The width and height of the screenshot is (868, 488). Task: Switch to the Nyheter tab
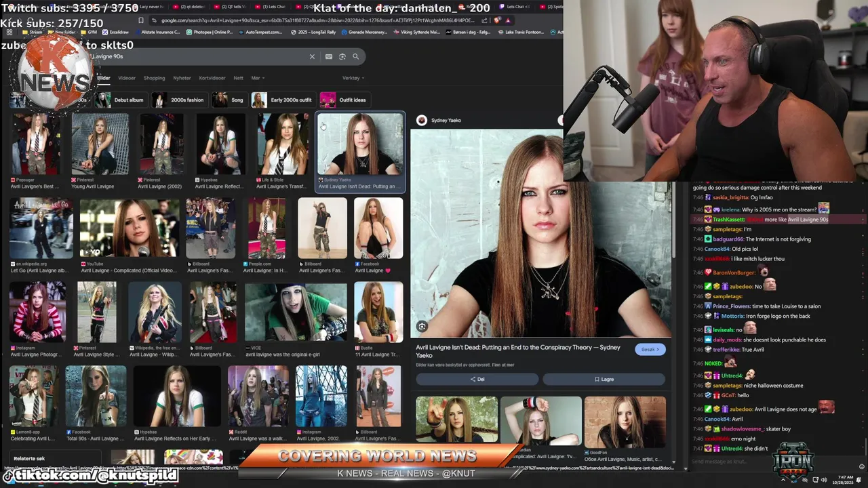click(182, 78)
